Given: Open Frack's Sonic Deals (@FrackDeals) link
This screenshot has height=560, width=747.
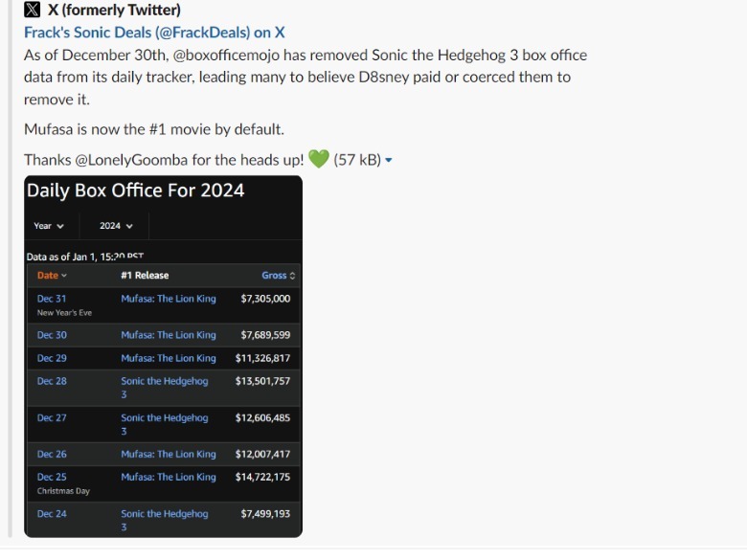Looking at the screenshot, I should click(x=154, y=33).
